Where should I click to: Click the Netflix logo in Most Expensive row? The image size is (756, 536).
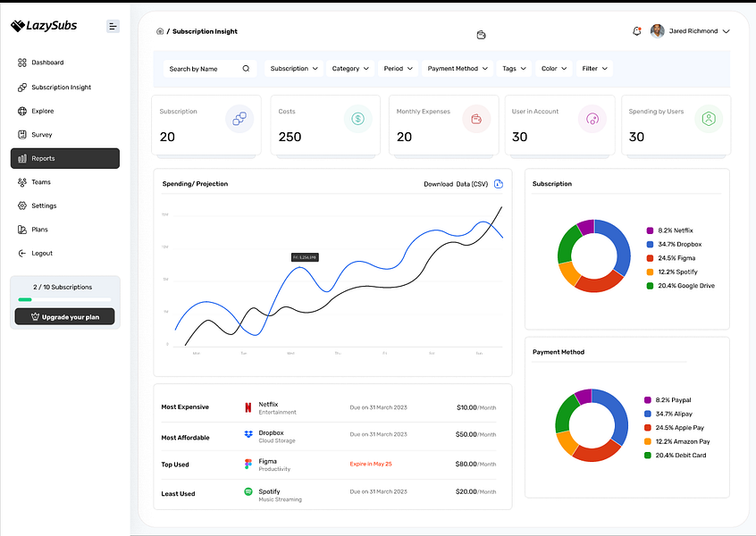[248, 407]
